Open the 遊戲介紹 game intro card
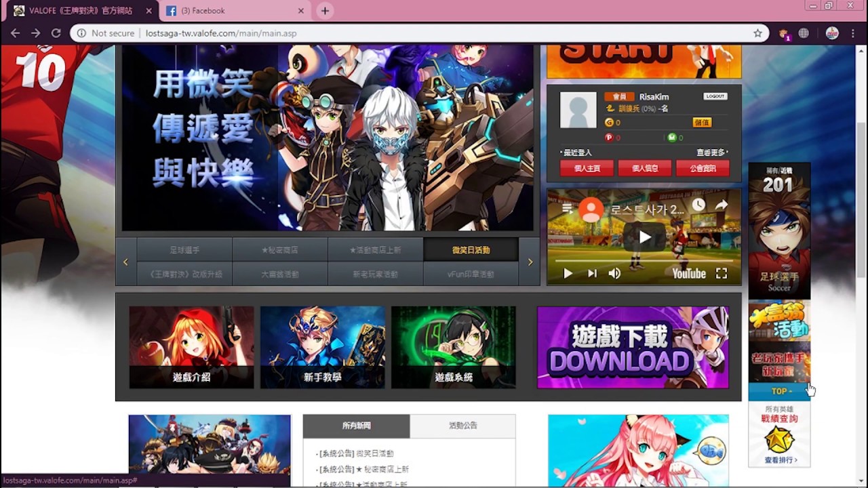 [191, 347]
